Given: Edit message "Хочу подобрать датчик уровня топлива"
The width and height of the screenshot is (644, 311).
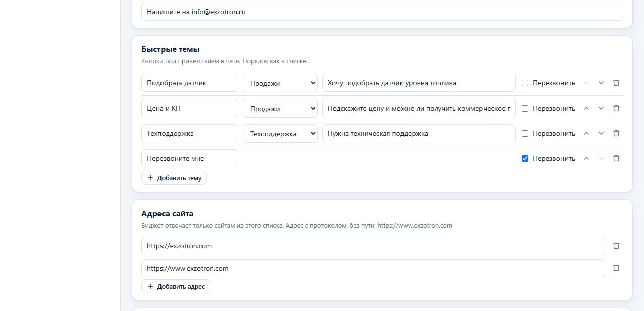Looking at the screenshot, I should coord(419,83).
